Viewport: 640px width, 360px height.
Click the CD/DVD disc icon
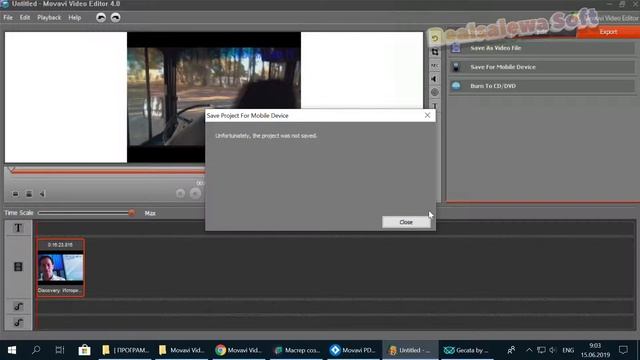456,86
